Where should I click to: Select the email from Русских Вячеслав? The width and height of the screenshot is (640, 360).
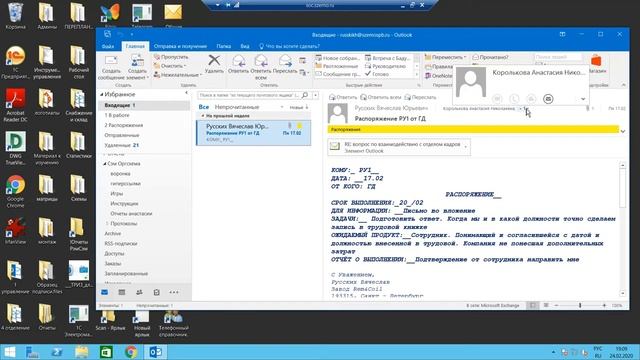pyautogui.click(x=253, y=133)
